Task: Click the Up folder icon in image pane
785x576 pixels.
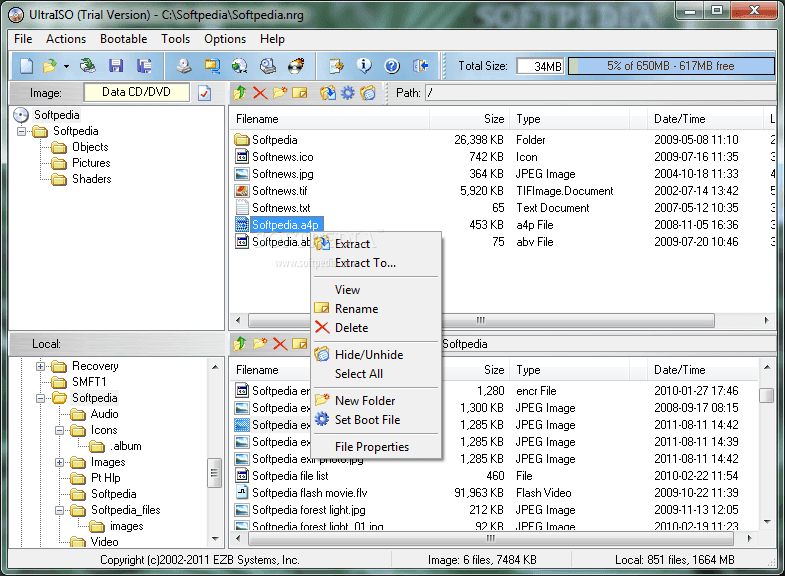Action: [240, 93]
